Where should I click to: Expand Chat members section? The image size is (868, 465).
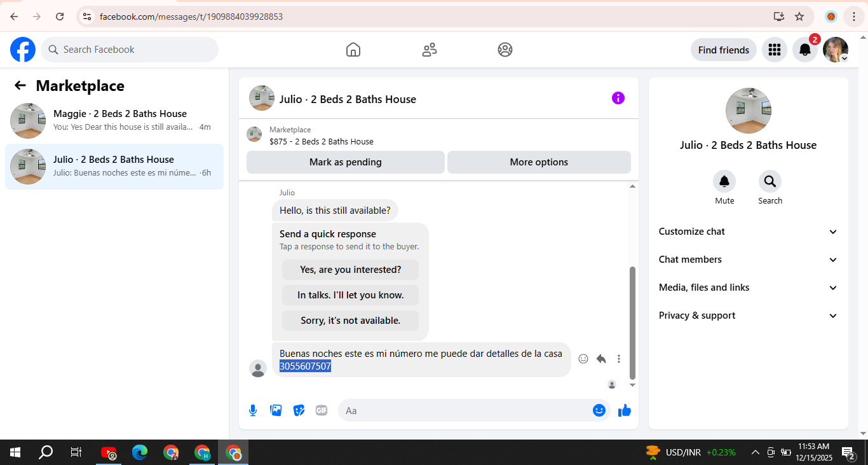tap(749, 260)
